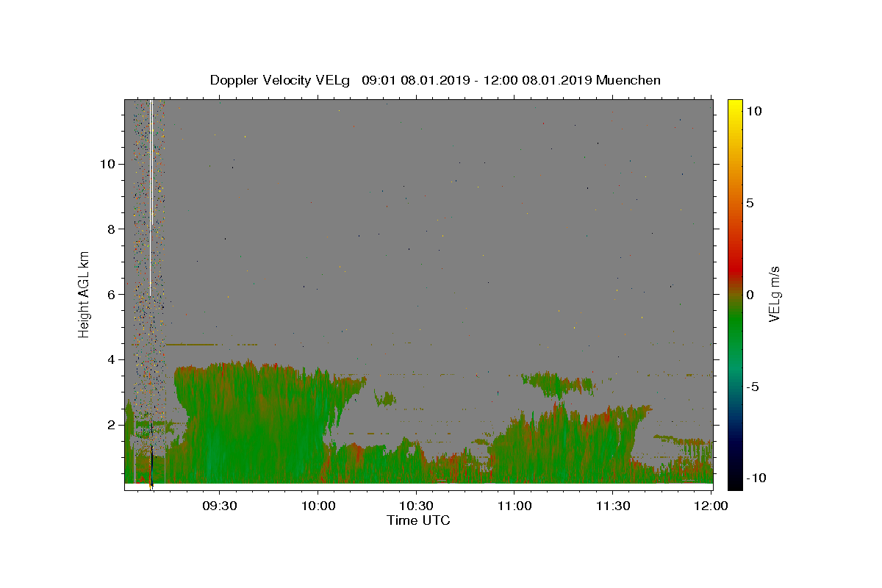Click the height tick label 4
Image resolution: width=882 pixels, height=588 pixels.
(x=110, y=359)
